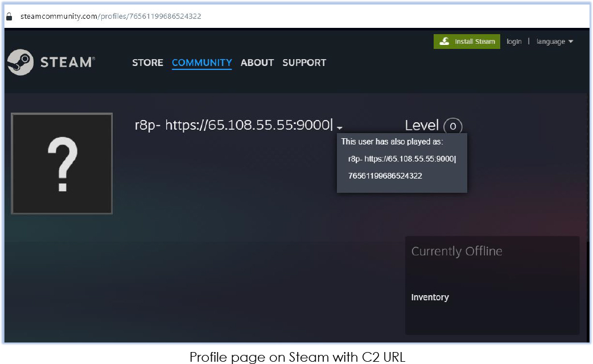593x364 pixels.
Task: Open the STORE menu
Action: pyautogui.click(x=147, y=63)
